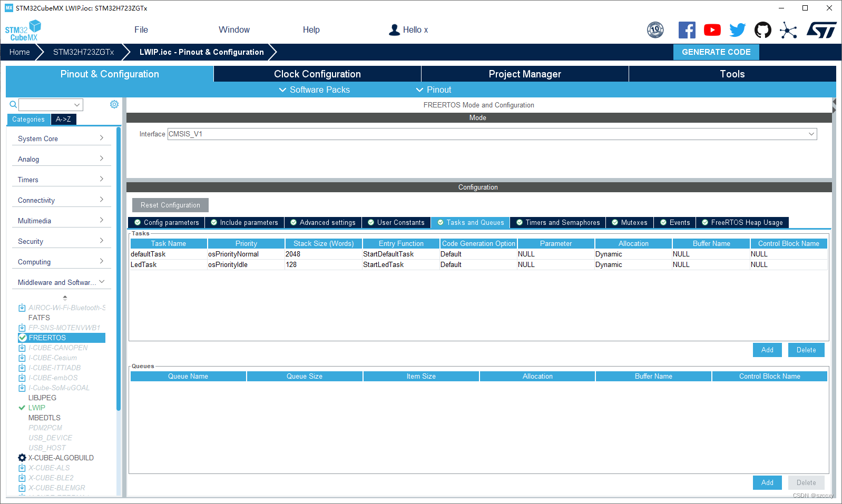The width and height of the screenshot is (842, 504).
Task: Open the User Constants tab
Action: [396, 223]
